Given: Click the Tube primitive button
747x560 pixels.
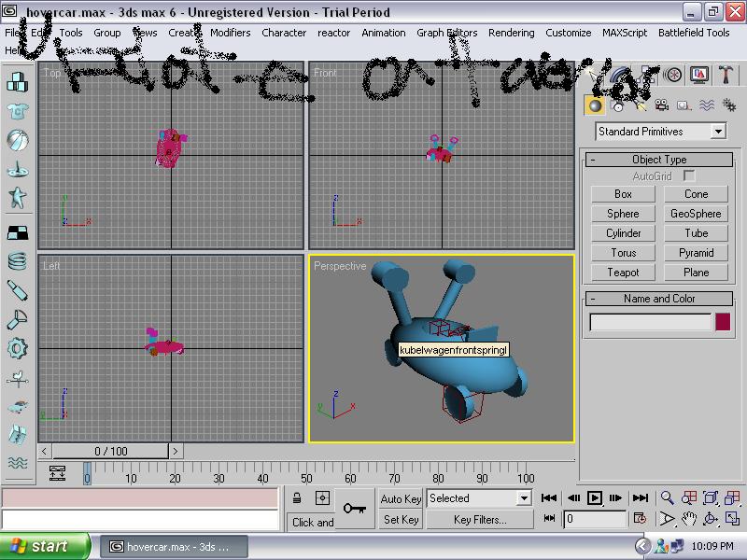Looking at the screenshot, I should 696,232.
